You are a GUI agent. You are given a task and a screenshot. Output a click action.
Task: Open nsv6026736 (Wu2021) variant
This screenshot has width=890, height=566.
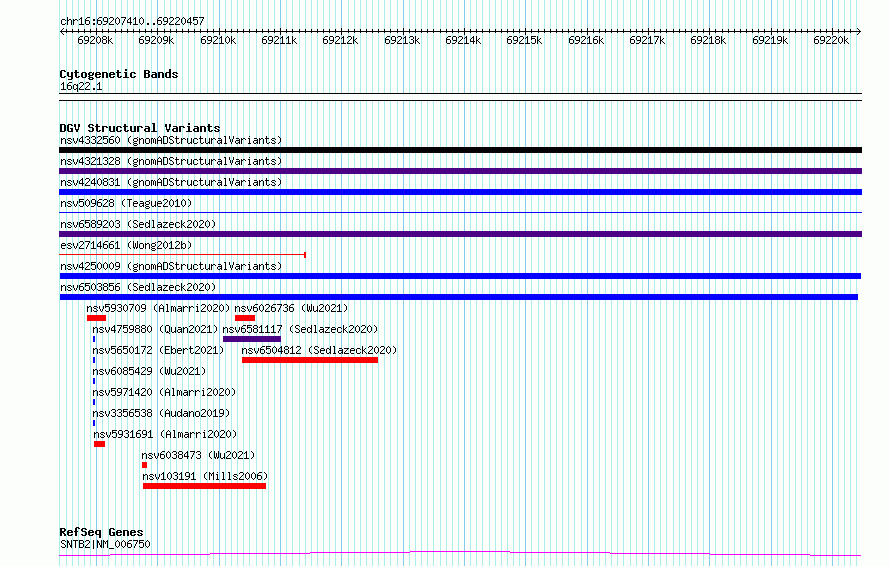pos(291,308)
